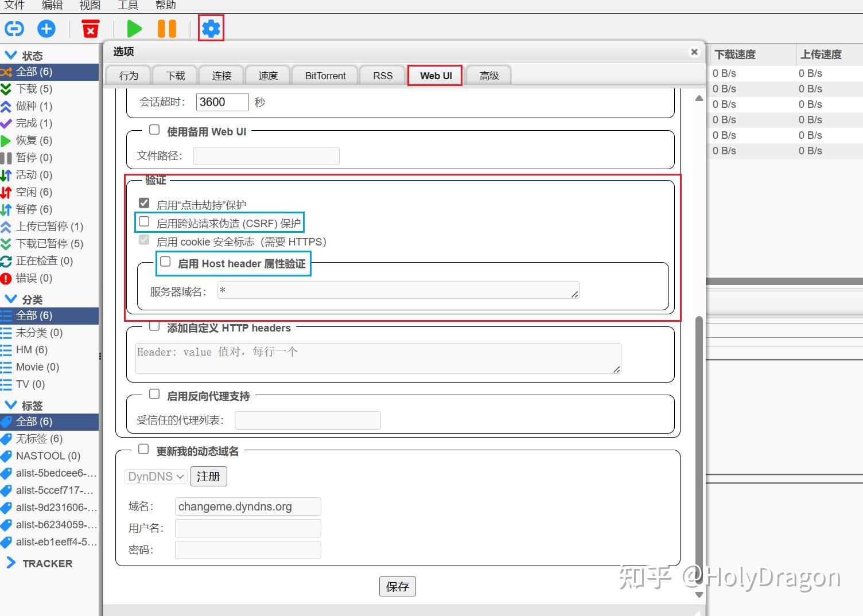This screenshot has width=863, height=616.
Task: Open the 工具 menu
Action: click(127, 6)
